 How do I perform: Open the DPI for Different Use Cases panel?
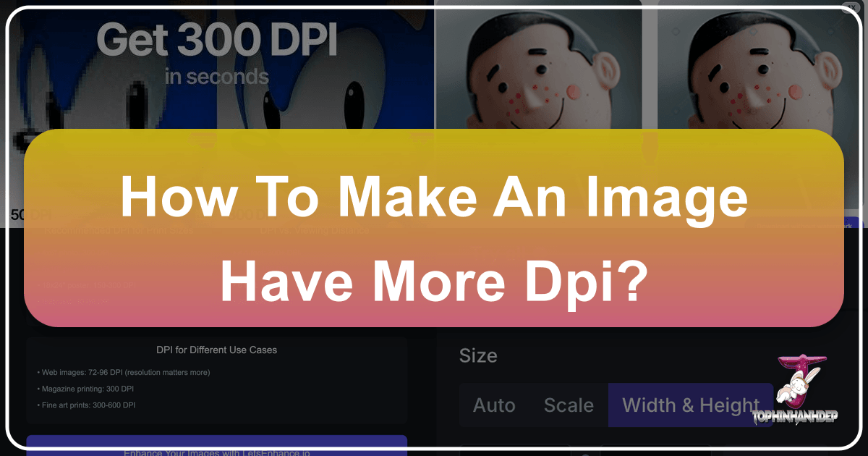click(x=216, y=350)
